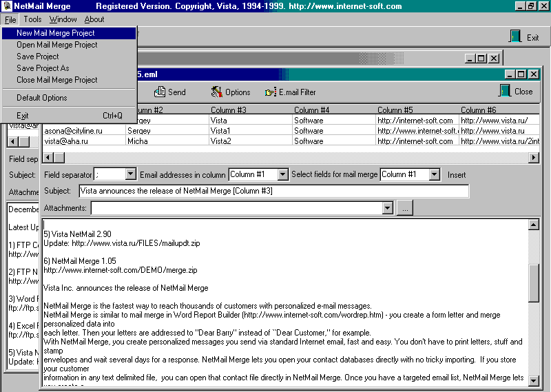Click the E.mail Filter hand icon

[271, 92]
